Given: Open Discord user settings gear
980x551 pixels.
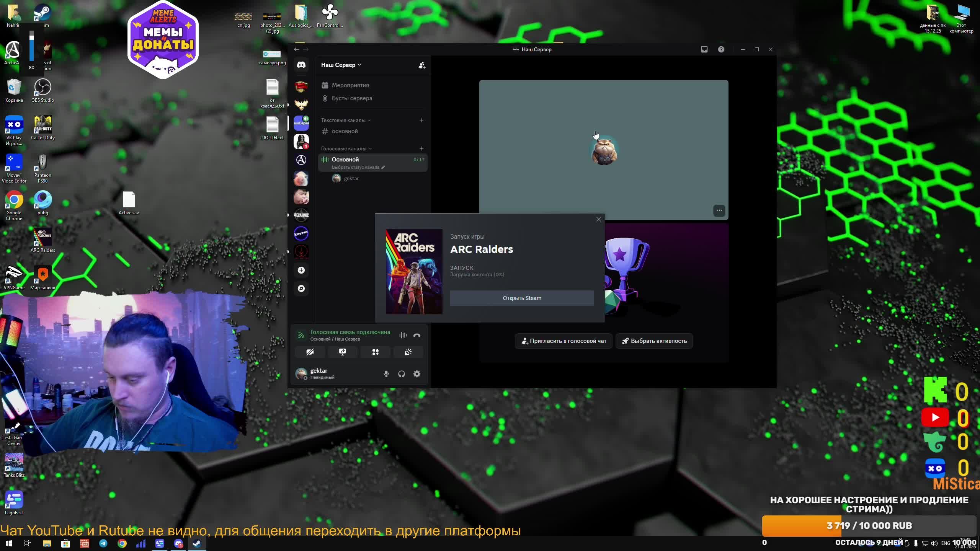Looking at the screenshot, I should click(x=417, y=374).
